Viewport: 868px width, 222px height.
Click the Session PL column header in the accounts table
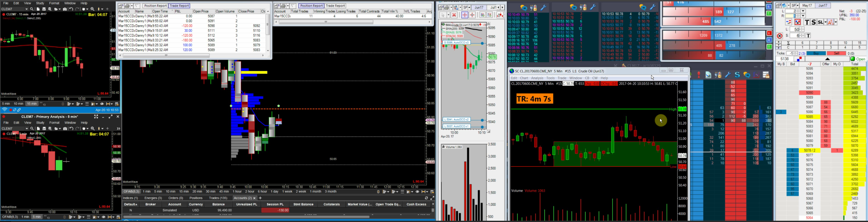pos(275,204)
